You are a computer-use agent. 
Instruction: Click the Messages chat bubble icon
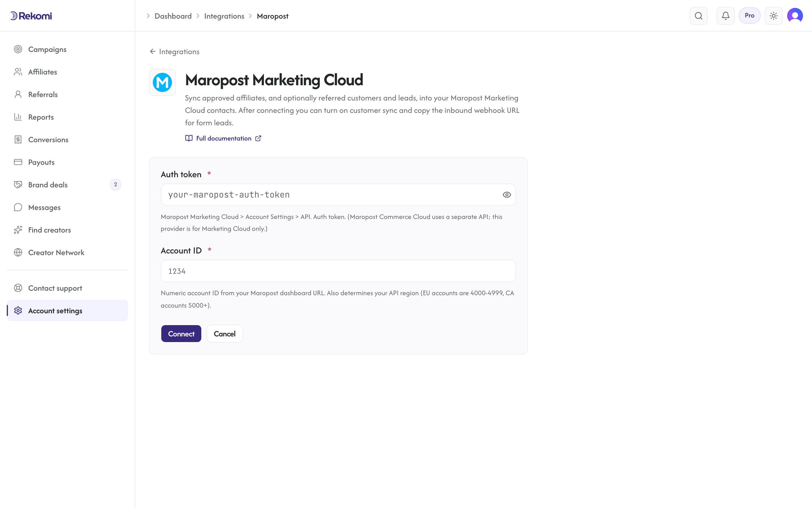[18, 207]
